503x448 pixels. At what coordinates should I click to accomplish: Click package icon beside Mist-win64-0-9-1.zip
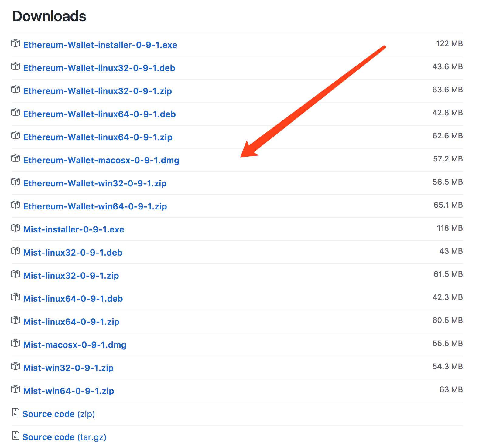pyautogui.click(x=15, y=389)
